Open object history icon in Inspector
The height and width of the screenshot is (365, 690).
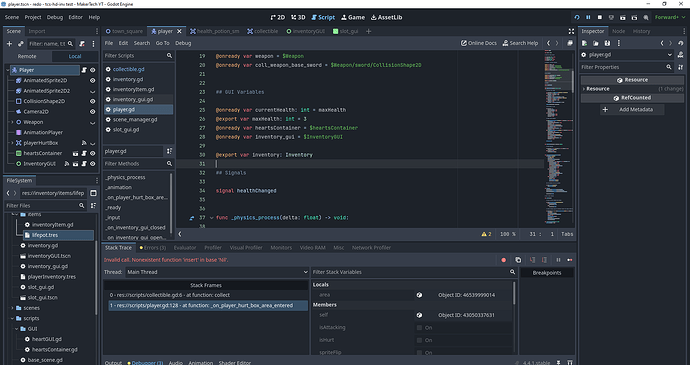681,43
